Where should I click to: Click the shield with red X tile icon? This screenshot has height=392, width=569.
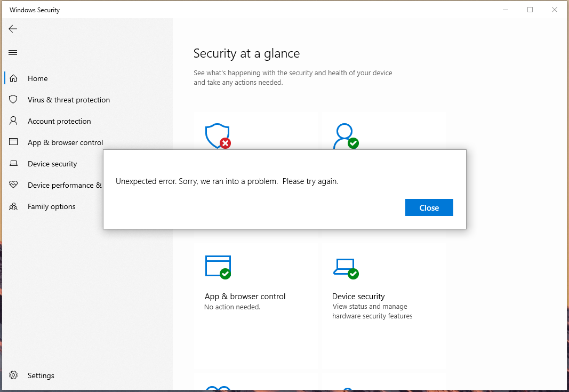click(x=218, y=136)
